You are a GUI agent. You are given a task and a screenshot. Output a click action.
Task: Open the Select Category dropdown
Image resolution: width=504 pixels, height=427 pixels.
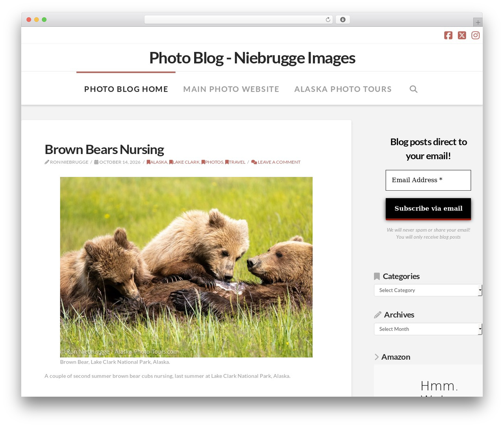click(x=428, y=290)
